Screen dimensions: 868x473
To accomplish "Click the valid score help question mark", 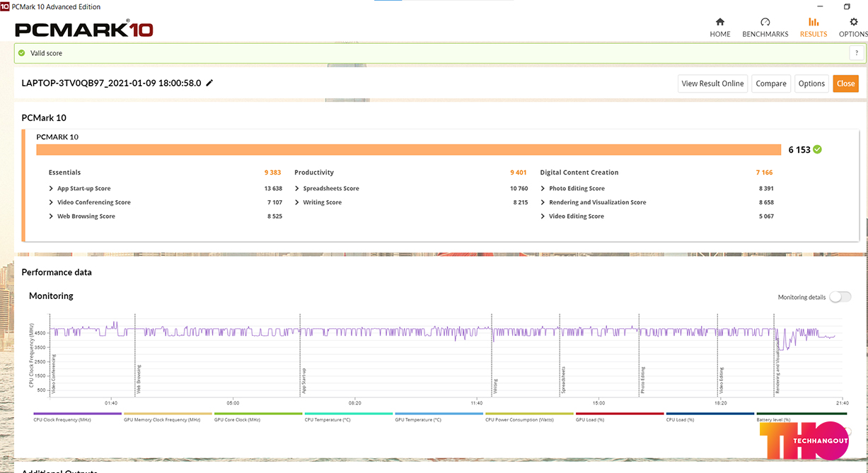I will [x=857, y=53].
